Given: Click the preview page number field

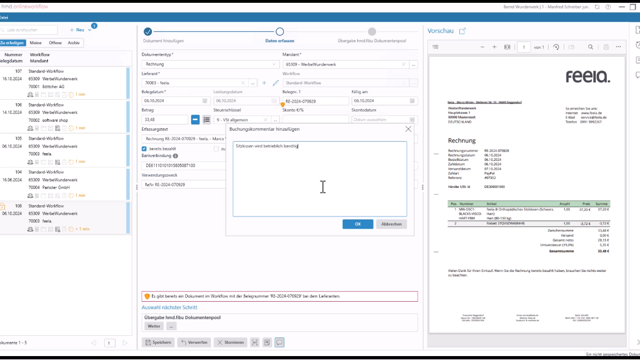Looking at the screenshot, I should coord(524,47).
